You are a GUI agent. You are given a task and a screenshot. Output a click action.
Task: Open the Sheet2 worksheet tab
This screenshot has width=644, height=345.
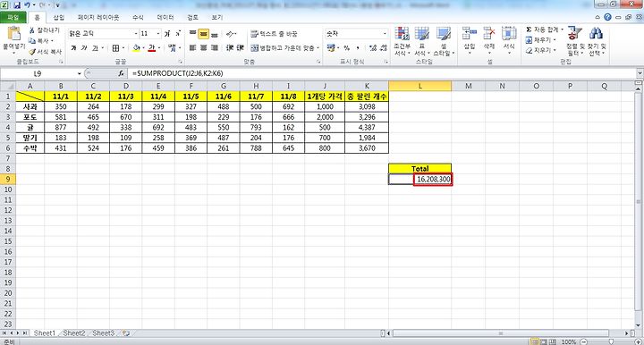tap(74, 333)
